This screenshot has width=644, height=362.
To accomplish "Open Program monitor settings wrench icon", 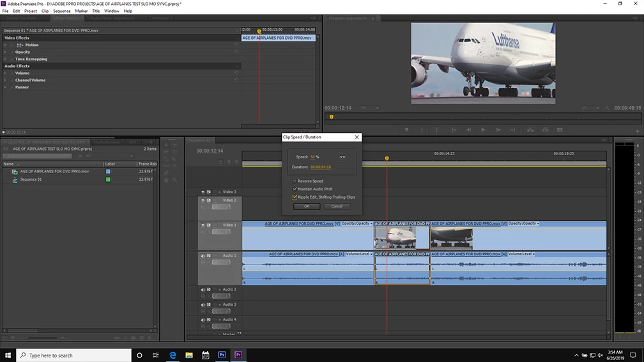I will tap(607, 108).
